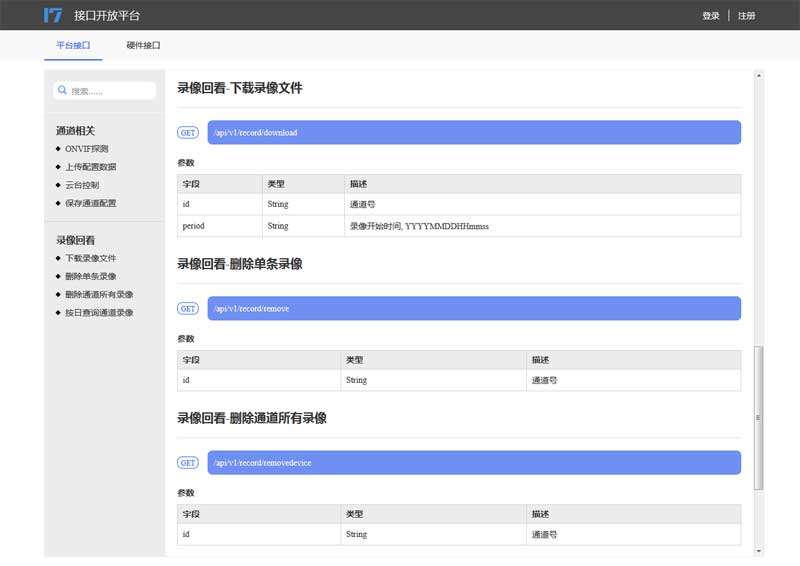Image resolution: width=800 pixels, height=566 pixels.
Task: Focus the sidebar search input field
Action: pyautogui.click(x=110, y=91)
